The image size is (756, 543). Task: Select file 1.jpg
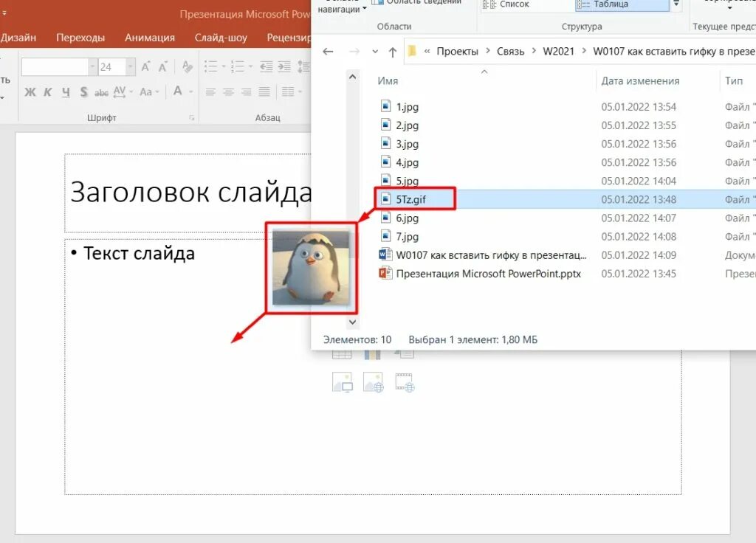tap(407, 107)
